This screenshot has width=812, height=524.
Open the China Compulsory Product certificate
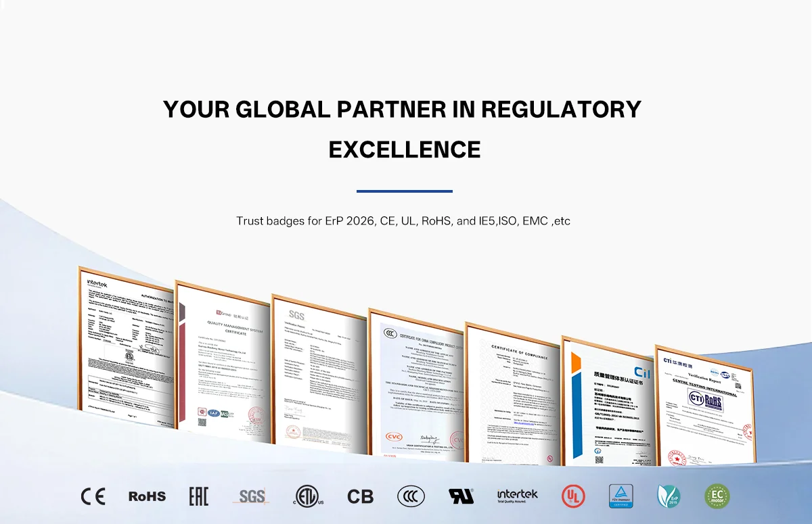[x=416, y=385]
